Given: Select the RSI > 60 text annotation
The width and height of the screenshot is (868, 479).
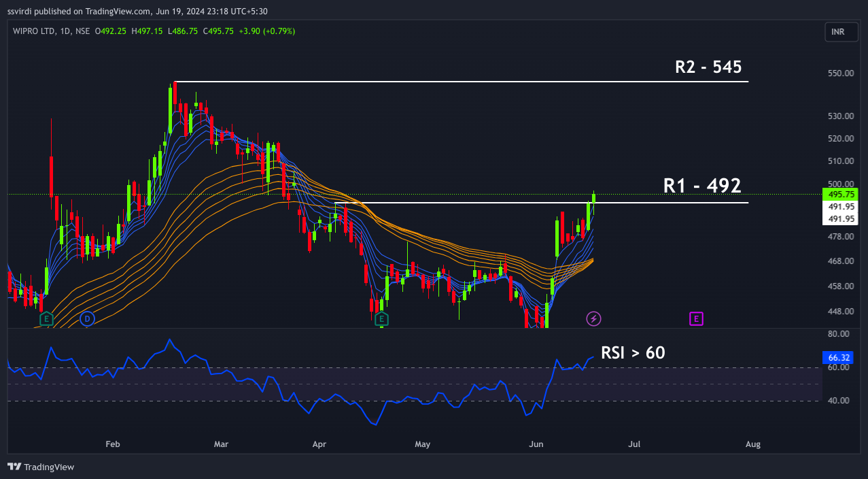Looking at the screenshot, I should (x=633, y=352).
